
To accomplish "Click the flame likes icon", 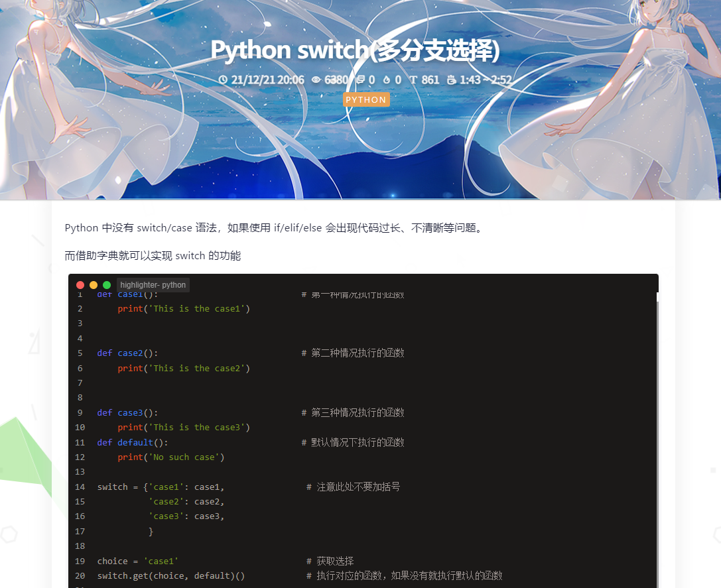I will 387,80.
